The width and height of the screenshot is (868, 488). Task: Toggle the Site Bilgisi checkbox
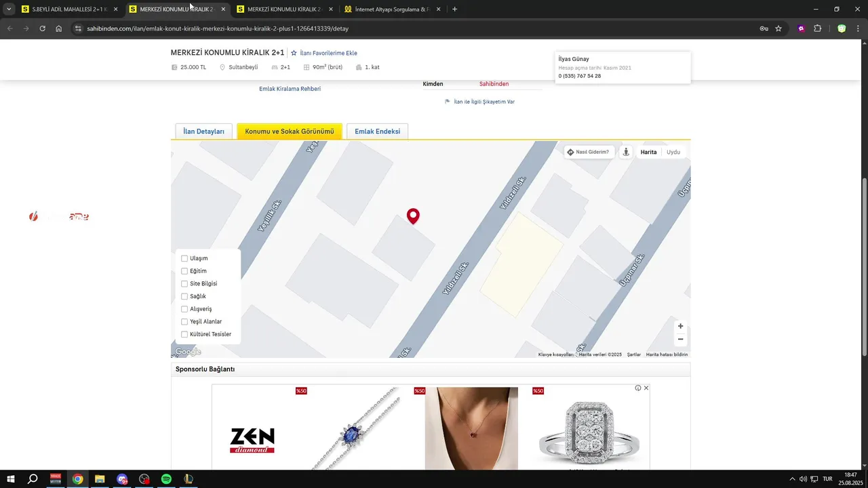184,284
